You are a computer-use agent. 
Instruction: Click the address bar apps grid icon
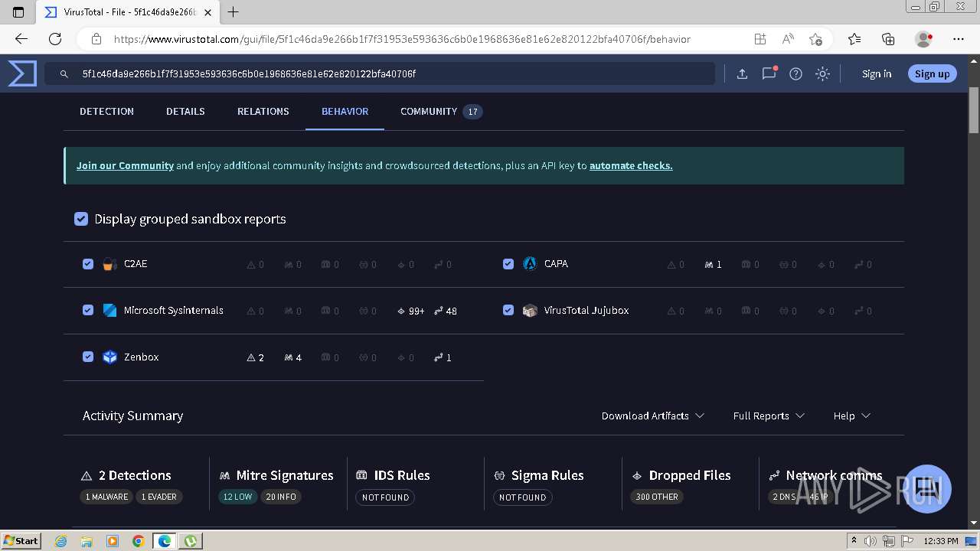(x=759, y=39)
